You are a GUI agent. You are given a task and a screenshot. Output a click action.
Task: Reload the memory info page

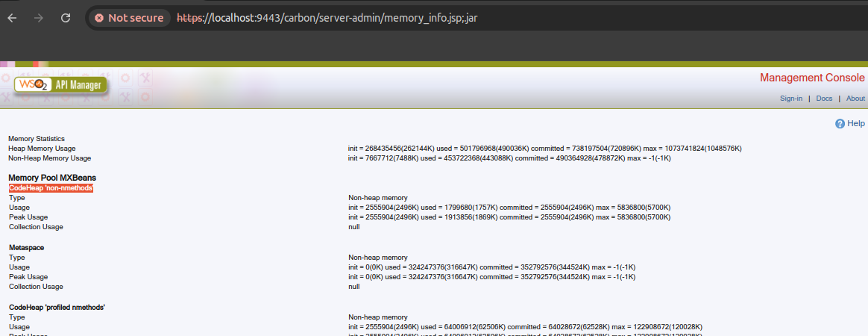coord(66,18)
